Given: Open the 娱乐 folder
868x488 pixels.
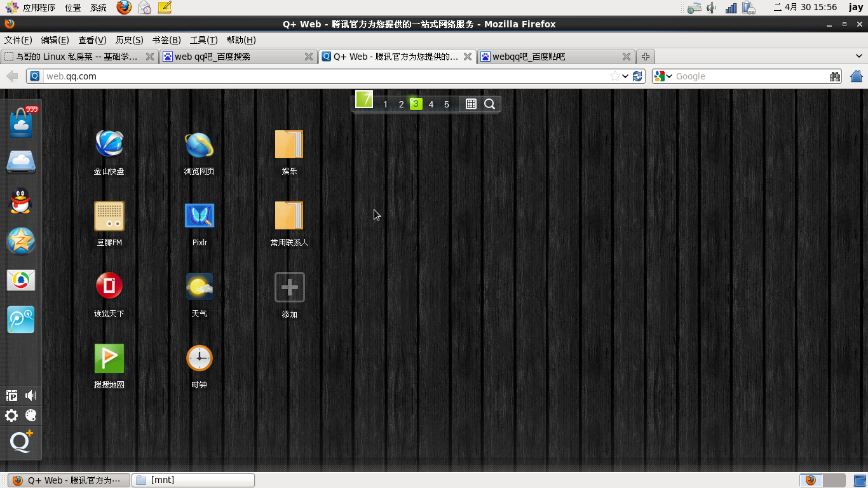Looking at the screenshot, I should click(289, 144).
